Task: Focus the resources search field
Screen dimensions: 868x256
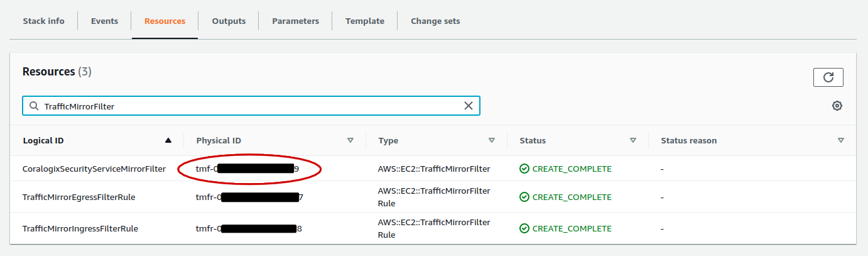Action: tap(251, 106)
